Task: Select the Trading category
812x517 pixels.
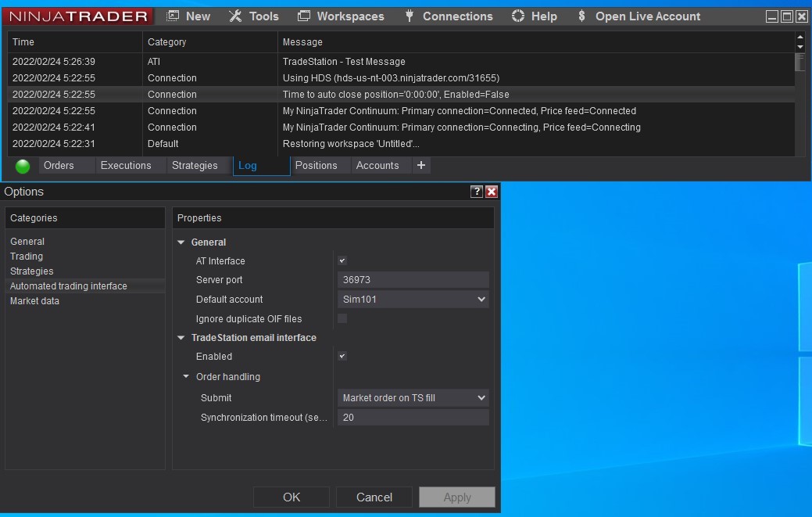Action: click(x=85, y=257)
